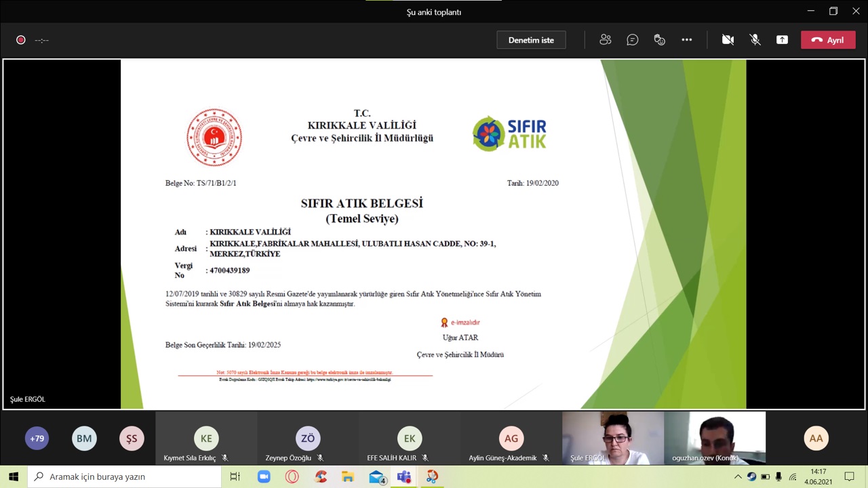The width and height of the screenshot is (868, 488).
Task: Select Şule ERGÖL video tile
Action: tap(613, 439)
